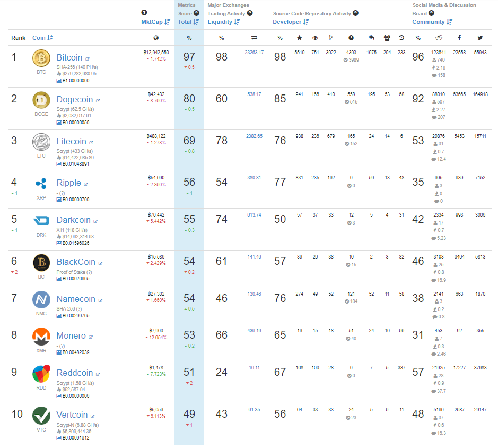
Task: Click the Dogecoin coin logo
Action: (41, 100)
